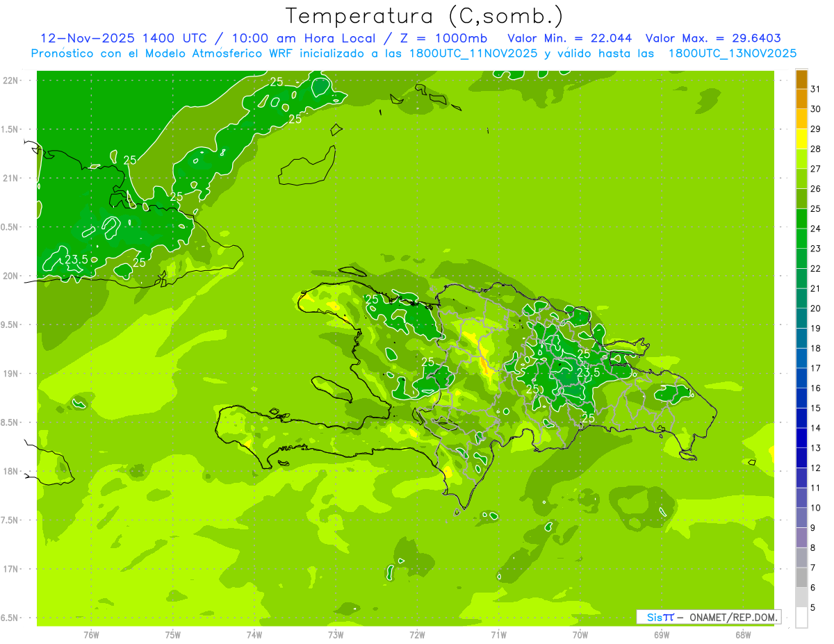Image resolution: width=834 pixels, height=644 pixels.
Task: Click the '72W' longitude label
Action: 417,635
